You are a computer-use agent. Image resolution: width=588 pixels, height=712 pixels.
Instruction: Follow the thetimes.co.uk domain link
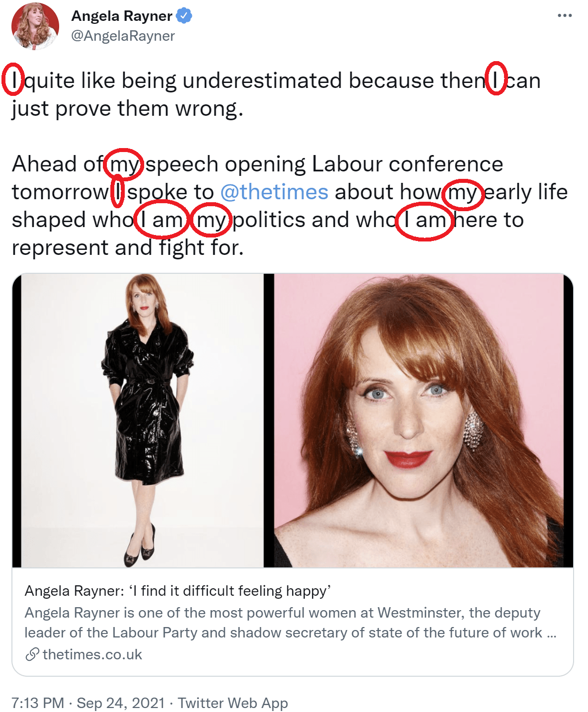(x=92, y=654)
